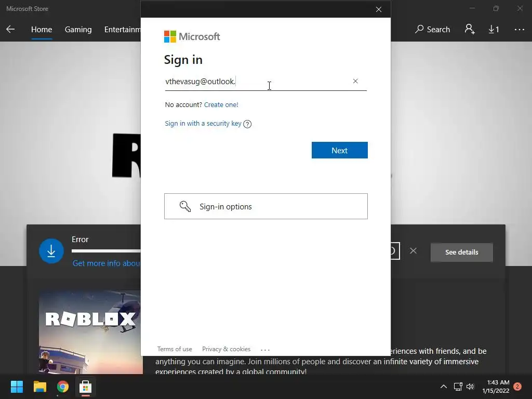Switch to the Gaming tab
Screen dimensions: 532x399
click(78, 30)
